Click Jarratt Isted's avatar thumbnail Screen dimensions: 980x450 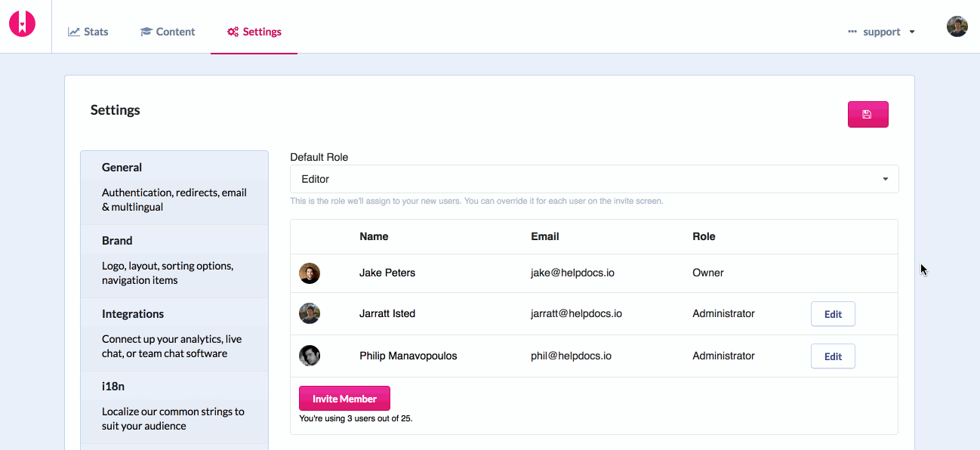[x=310, y=313]
